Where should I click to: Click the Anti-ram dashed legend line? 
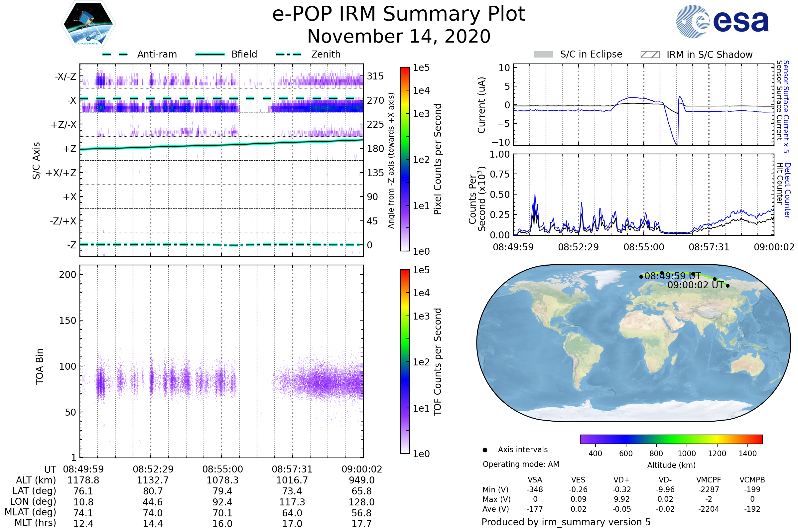click(x=115, y=54)
